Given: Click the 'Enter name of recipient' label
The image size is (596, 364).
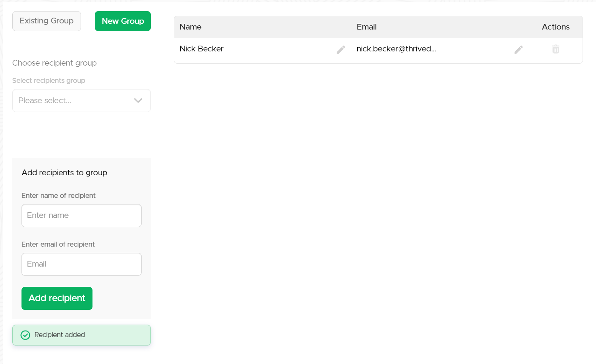Looking at the screenshot, I should point(58,196).
